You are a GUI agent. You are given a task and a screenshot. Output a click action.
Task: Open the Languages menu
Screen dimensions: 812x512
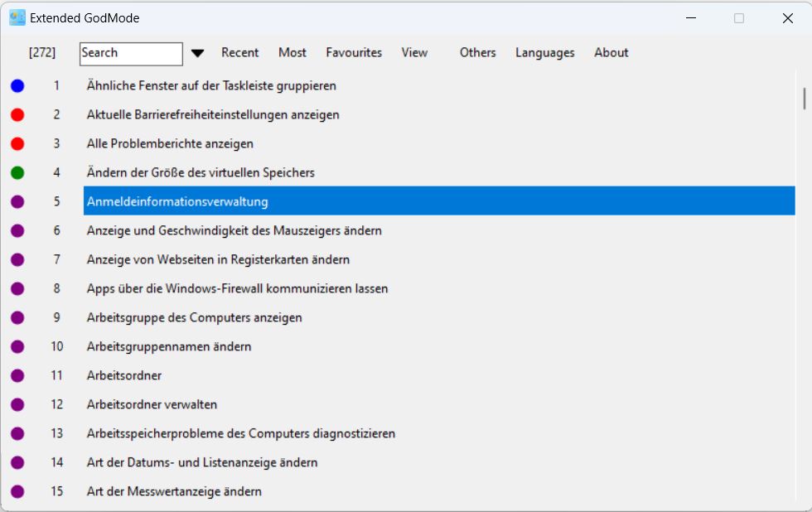544,52
